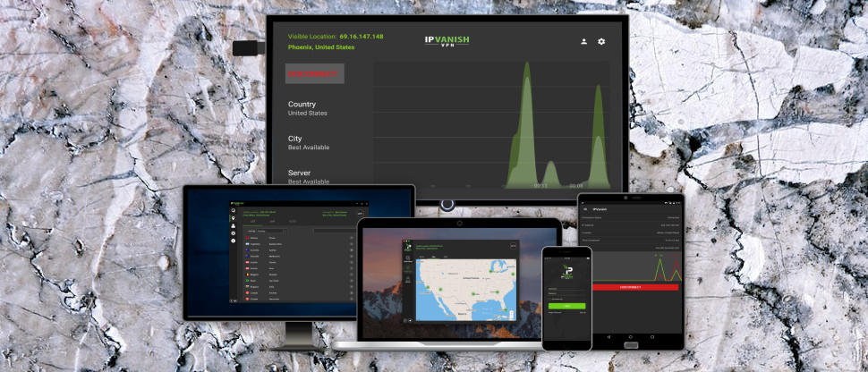Select the Australia Melbourne server row
The image size is (868, 372).
[x=299, y=257]
